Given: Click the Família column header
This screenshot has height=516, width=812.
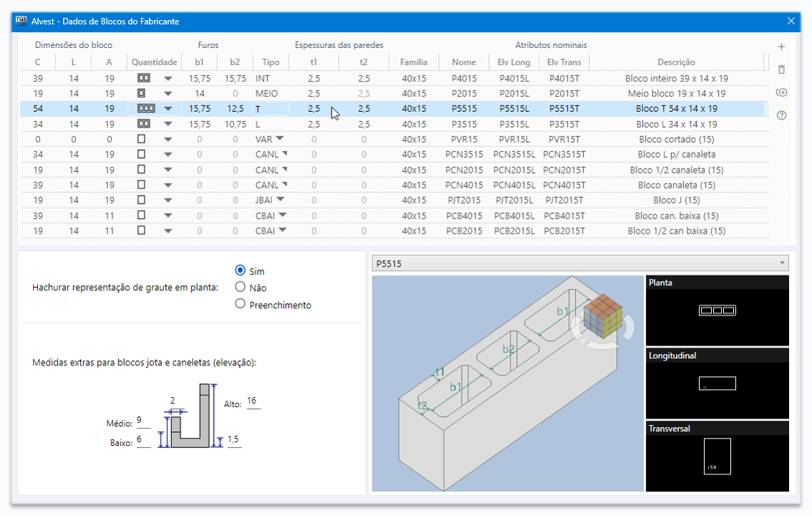Looking at the screenshot, I should [x=414, y=62].
